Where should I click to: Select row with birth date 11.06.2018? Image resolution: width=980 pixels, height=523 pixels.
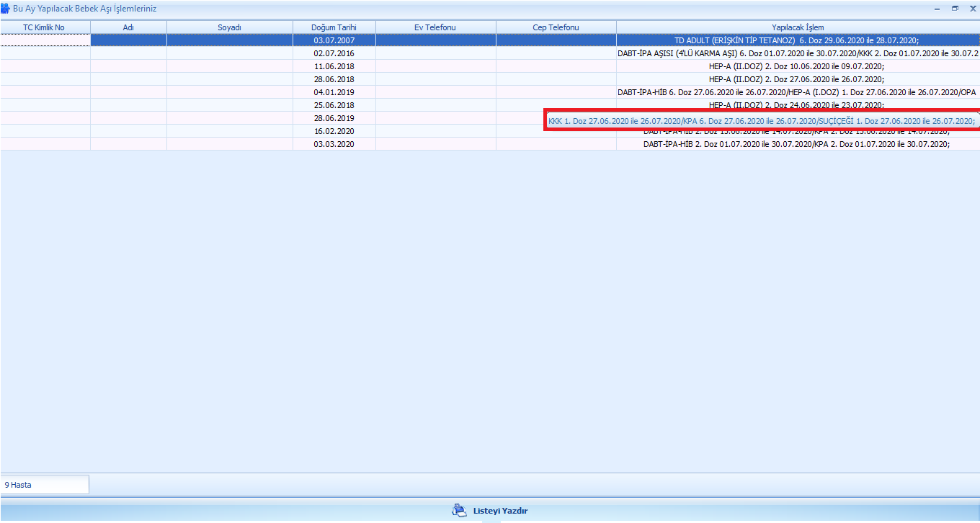click(334, 66)
